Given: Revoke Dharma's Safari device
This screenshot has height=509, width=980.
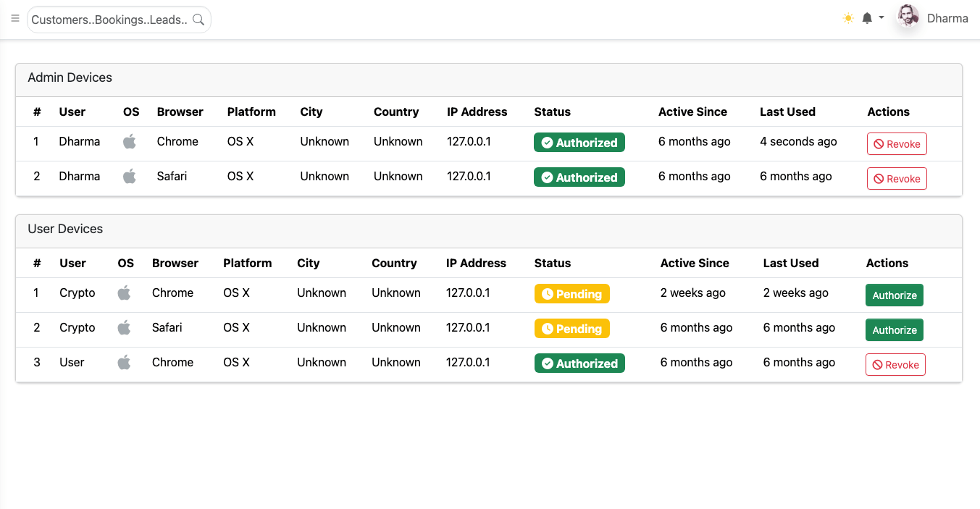Looking at the screenshot, I should [x=897, y=178].
